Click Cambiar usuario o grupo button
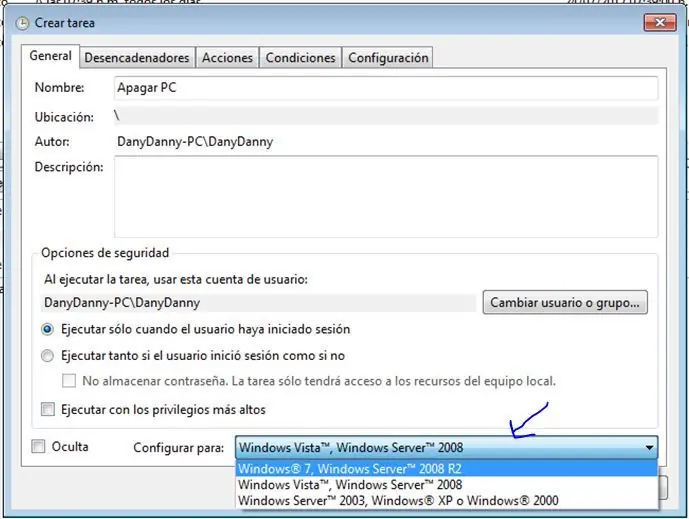The image size is (689, 519). coord(565,302)
